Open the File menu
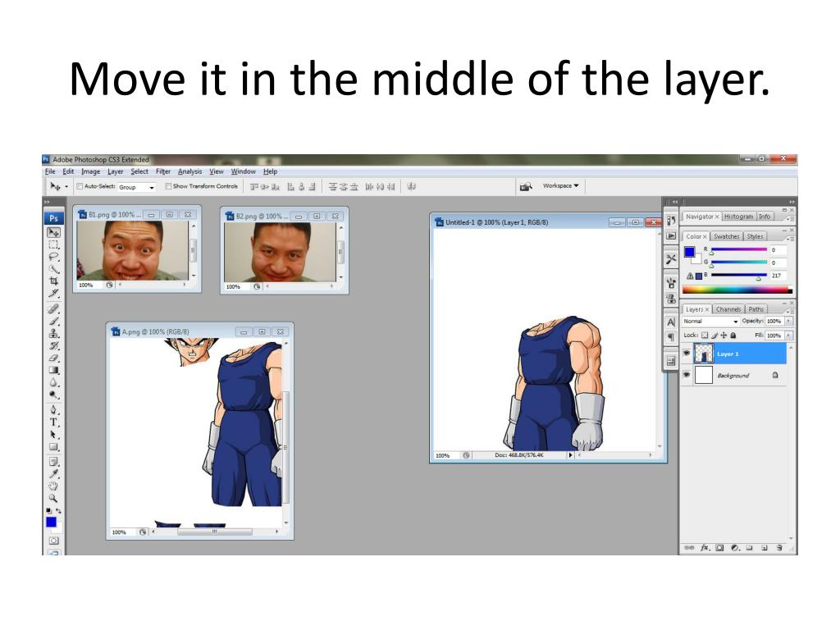 [50, 171]
